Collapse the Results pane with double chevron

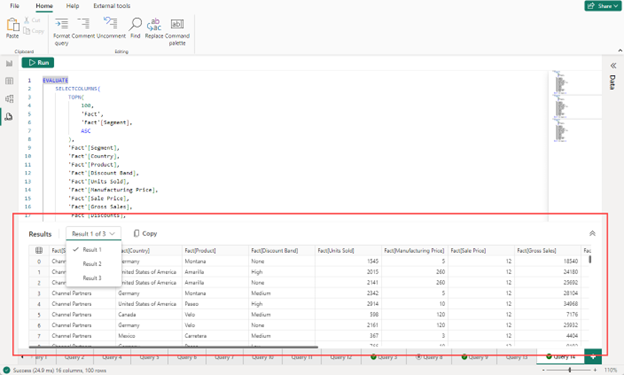click(592, 233)
